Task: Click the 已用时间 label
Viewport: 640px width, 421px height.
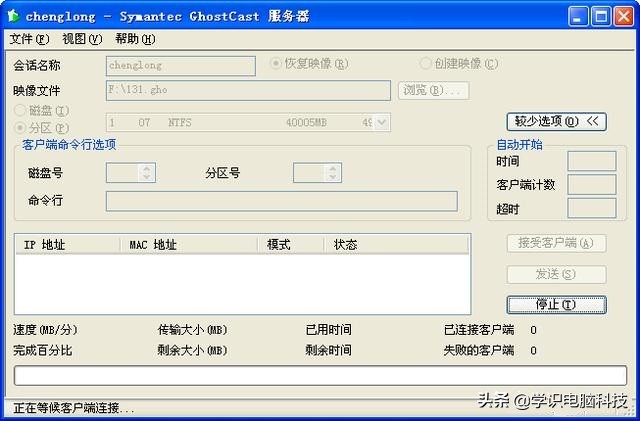Action: pyautogui.click(x=329, y=330)
